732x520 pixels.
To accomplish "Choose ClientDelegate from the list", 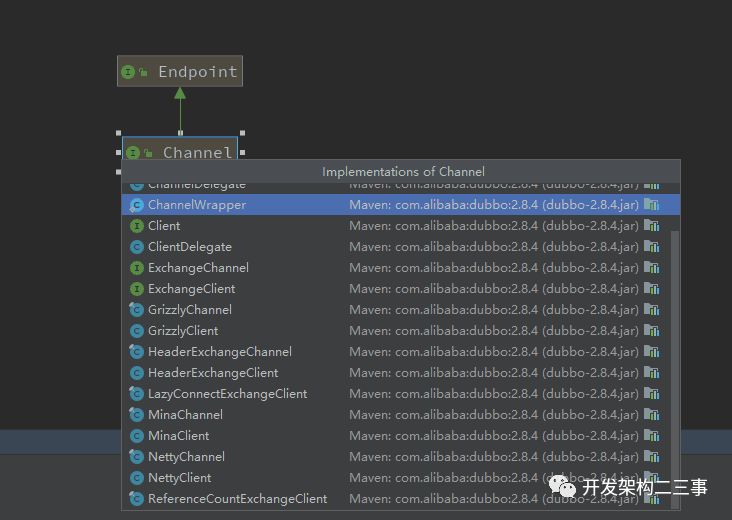I will pos(396,246).
